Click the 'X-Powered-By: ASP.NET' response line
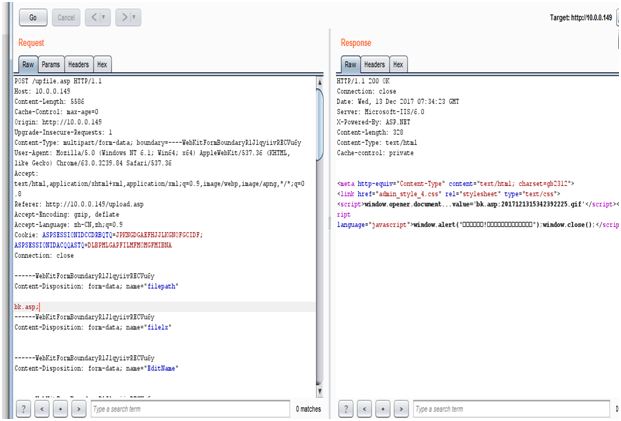Screen dimensions: 621x421 click(373, 122)
